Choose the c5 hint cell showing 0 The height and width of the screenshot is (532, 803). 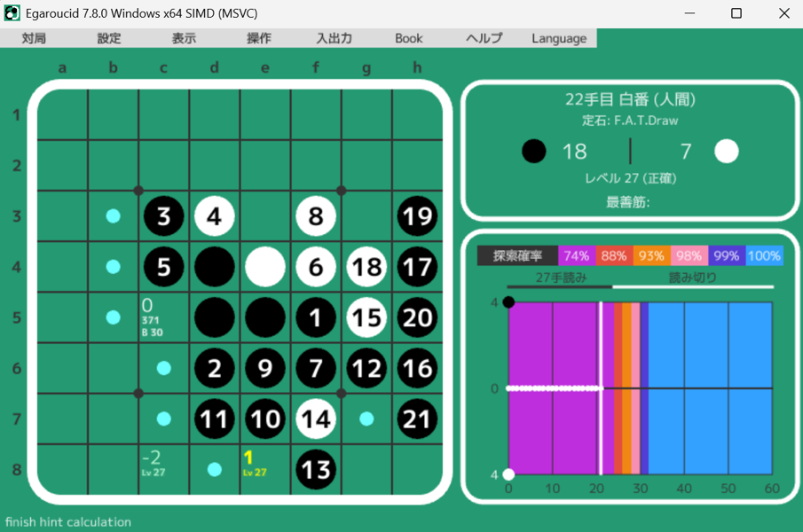[163, 317]
